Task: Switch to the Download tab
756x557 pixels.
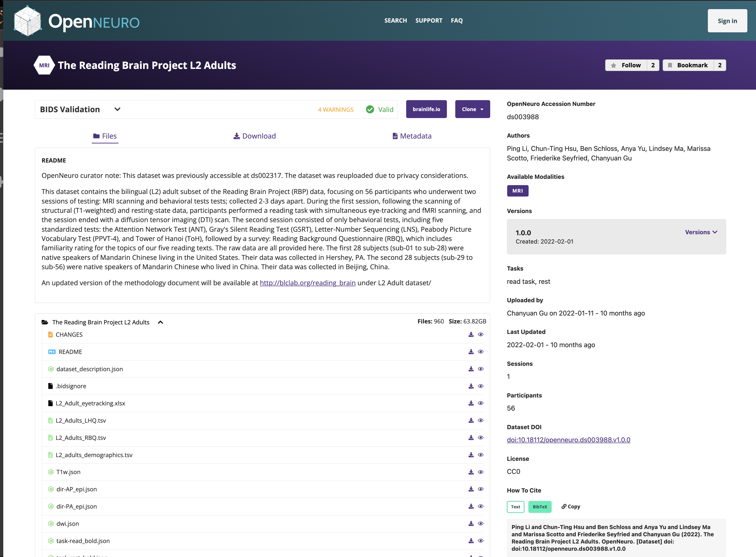Action: [x=255, y=136]
